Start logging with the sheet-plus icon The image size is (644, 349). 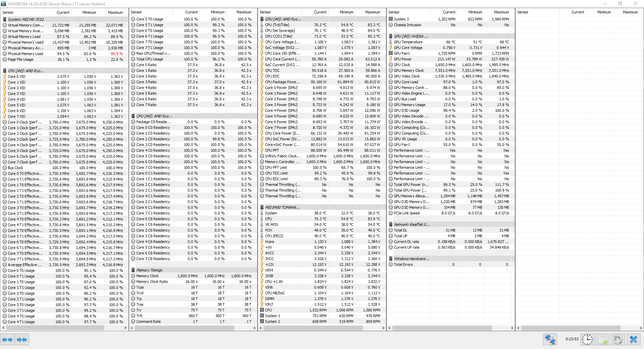click(x=602, y=340)
